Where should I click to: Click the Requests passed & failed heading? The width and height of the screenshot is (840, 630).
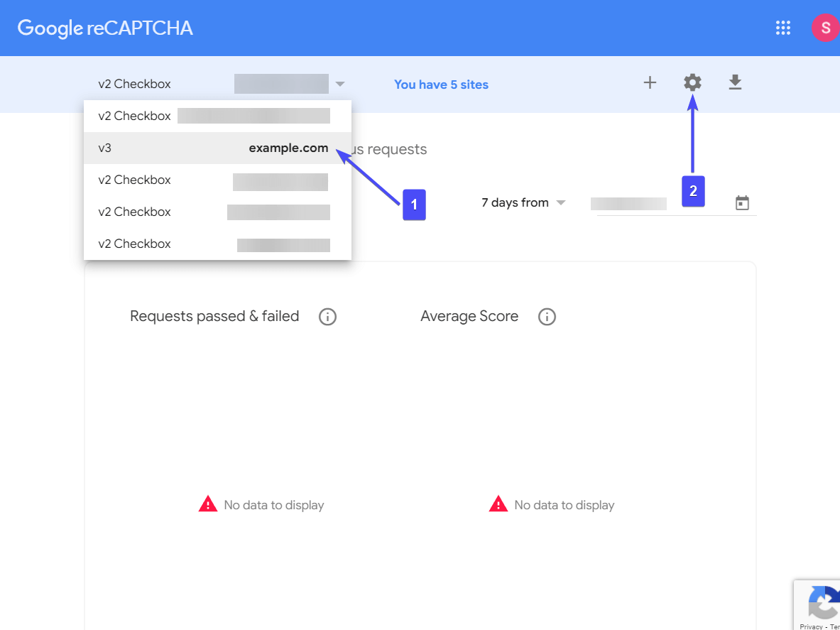tap(214, 316)
